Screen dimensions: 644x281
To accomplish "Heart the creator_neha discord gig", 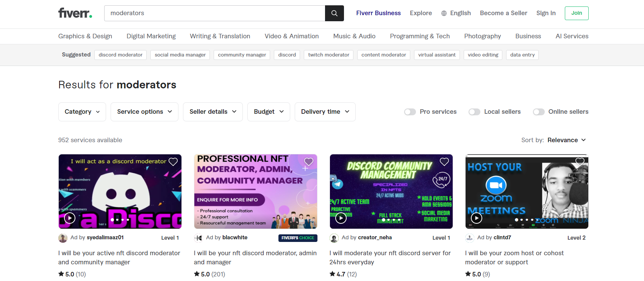I will 444,162.
